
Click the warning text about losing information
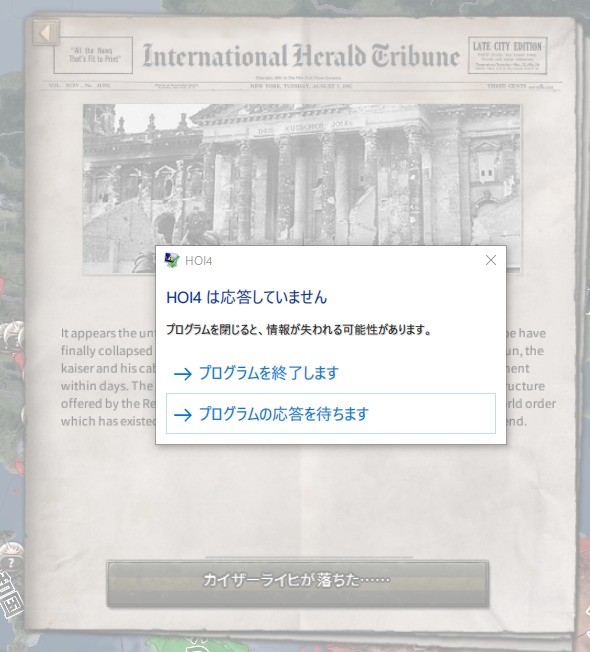(x=298, y=330)
